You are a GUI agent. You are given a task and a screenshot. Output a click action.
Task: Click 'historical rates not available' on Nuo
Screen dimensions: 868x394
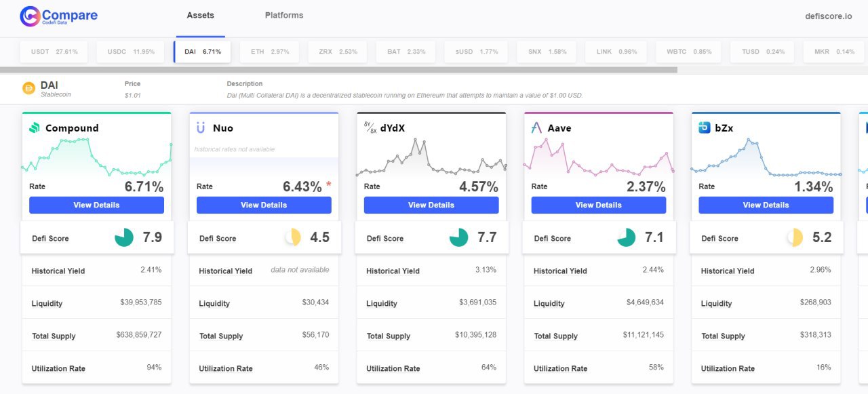(x=235, y=149)
